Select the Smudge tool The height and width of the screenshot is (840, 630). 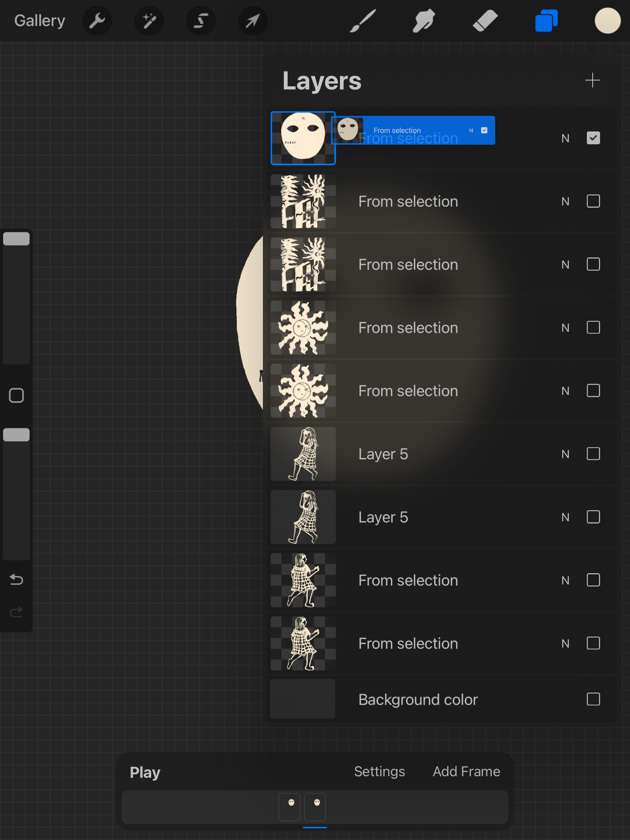pos(423,21)
